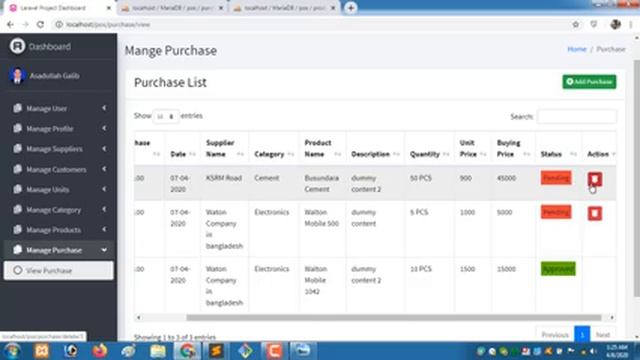Image resolution: width=640 pixels, height=360 pixels.
Task: Click the Manage Profile sidebar icon
Action: [x=17, y=129]
